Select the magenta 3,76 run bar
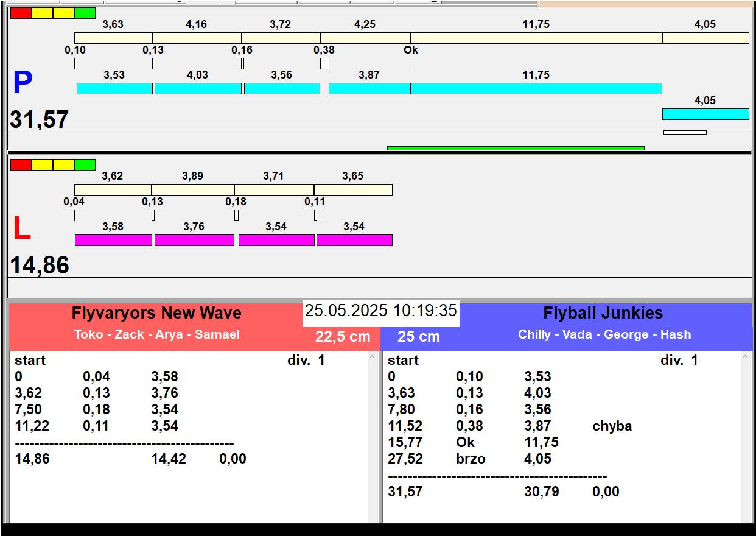Image resolution: width=756 pixels, height=536 pixels. (194, 240)
